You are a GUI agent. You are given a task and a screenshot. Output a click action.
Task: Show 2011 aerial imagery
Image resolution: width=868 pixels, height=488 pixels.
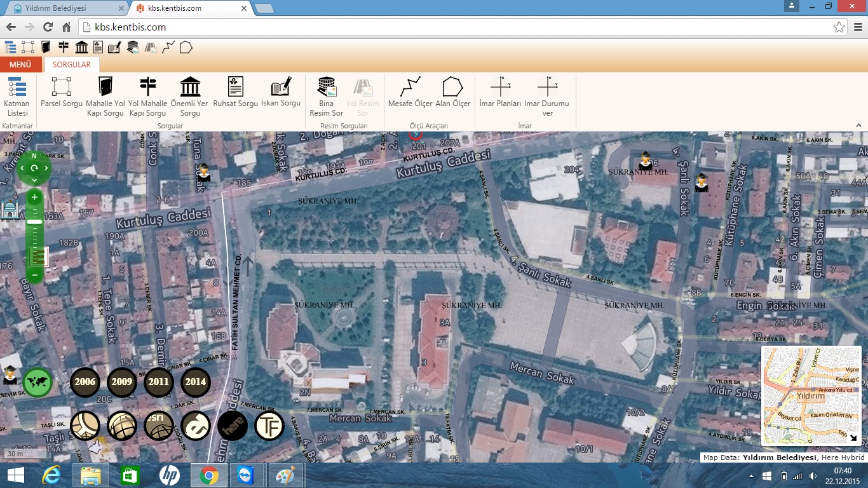(159, 383)
